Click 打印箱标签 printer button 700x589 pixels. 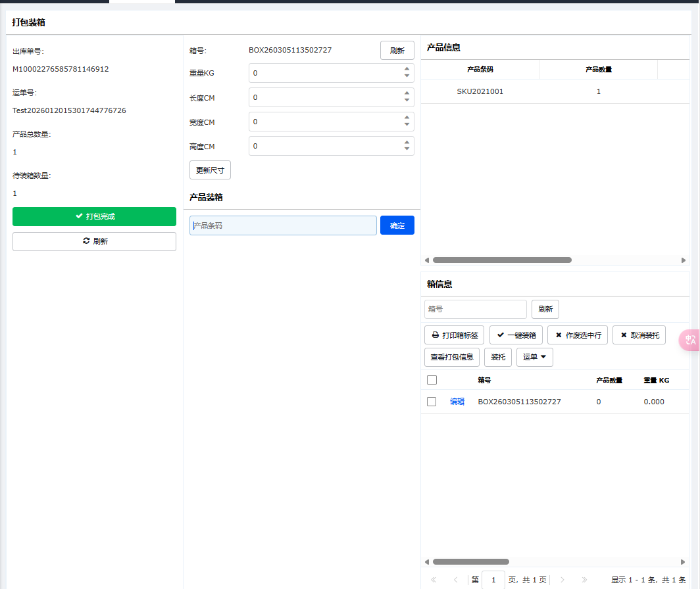pyautogui.click(x=454, y=335)
